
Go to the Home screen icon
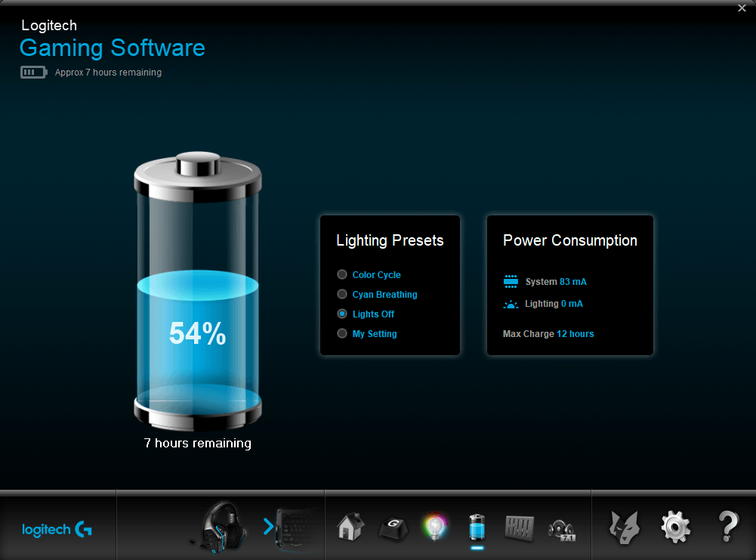[350, 526]
